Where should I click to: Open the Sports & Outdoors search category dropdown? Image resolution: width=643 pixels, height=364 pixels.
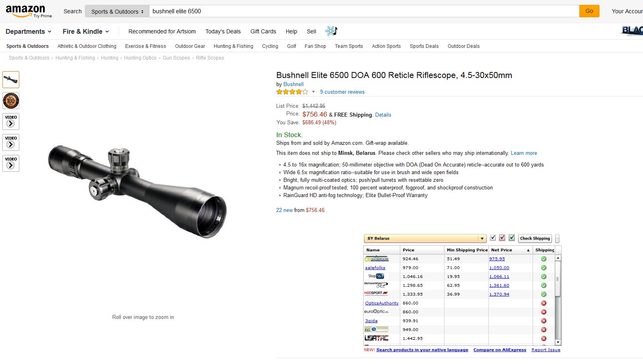(x=117, y=11)
